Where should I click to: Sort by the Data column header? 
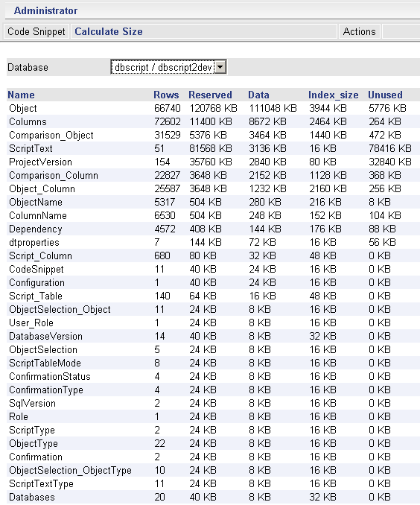(258, 95)
